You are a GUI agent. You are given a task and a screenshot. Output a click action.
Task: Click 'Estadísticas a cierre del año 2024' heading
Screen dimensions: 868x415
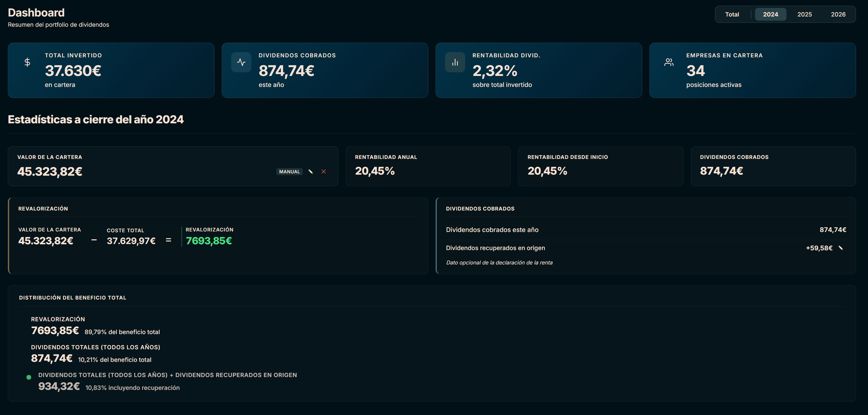coord(96,119)
